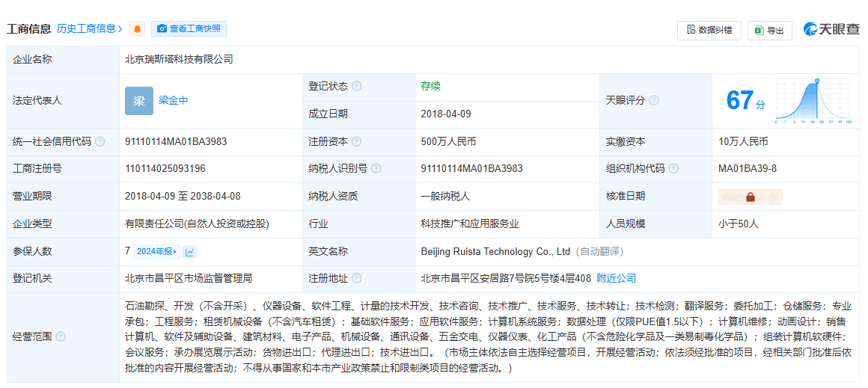The image size is (868, 388).
Task: Click 有限责任公司(自然人投资或控股) company type
Action: click(x=197, y=224)
